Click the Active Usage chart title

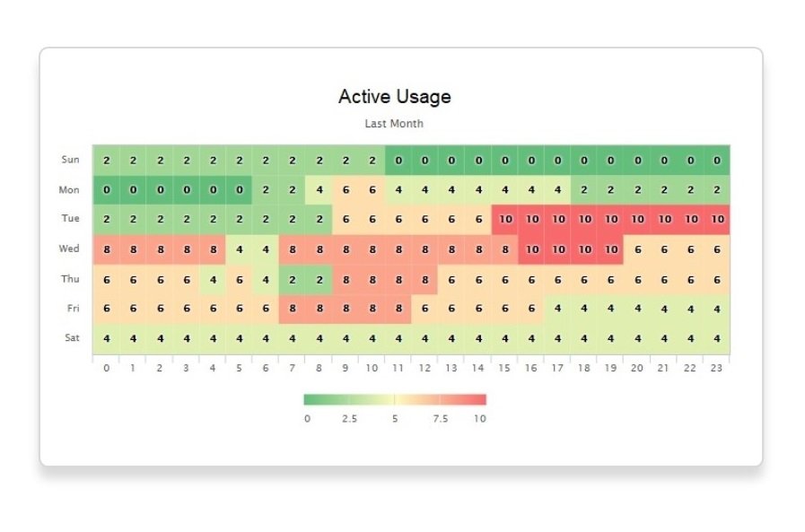coord(394,97)
